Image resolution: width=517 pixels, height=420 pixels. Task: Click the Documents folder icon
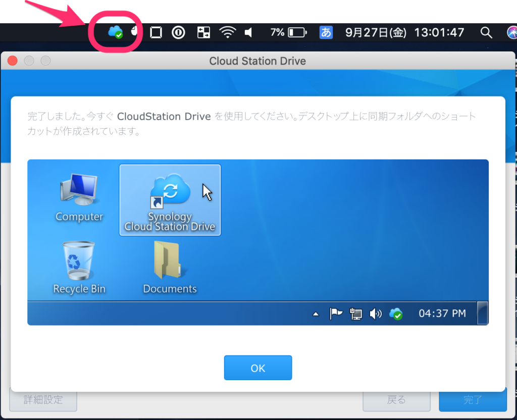(170, 261)
